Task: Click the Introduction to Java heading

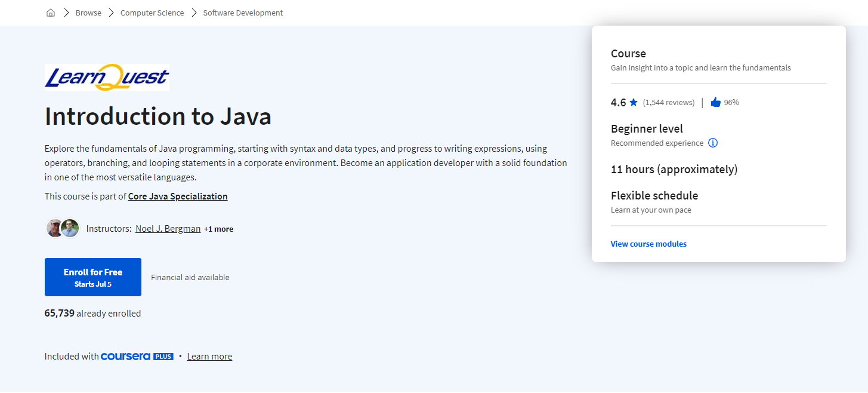Action: pos(158,116)
